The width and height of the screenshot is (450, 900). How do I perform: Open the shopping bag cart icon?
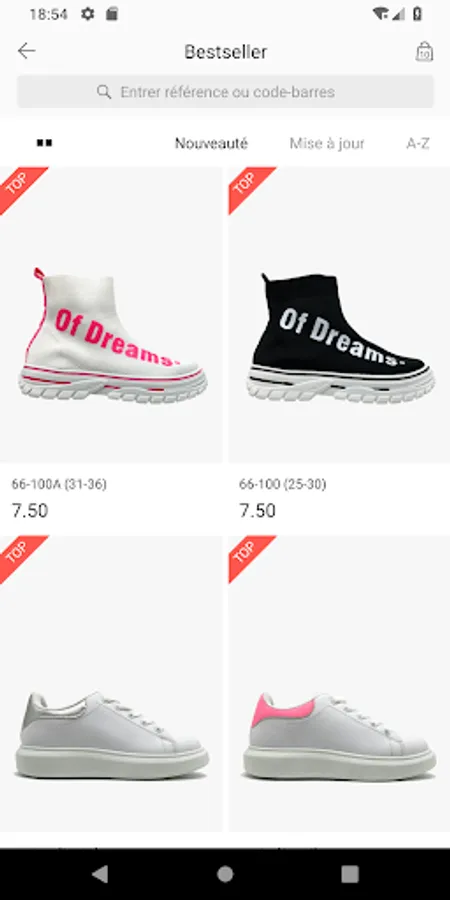coord(424,52)
